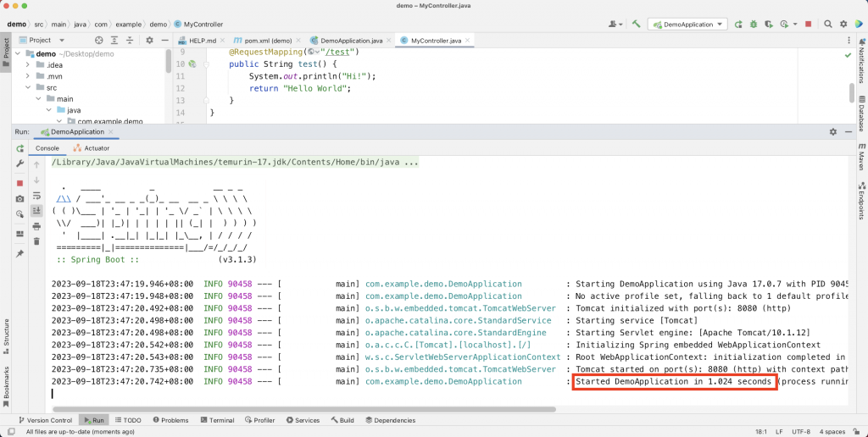The height and width of the screenshot is (437, 868).
Task: Open Problems tool window
Action: point(170,420)
